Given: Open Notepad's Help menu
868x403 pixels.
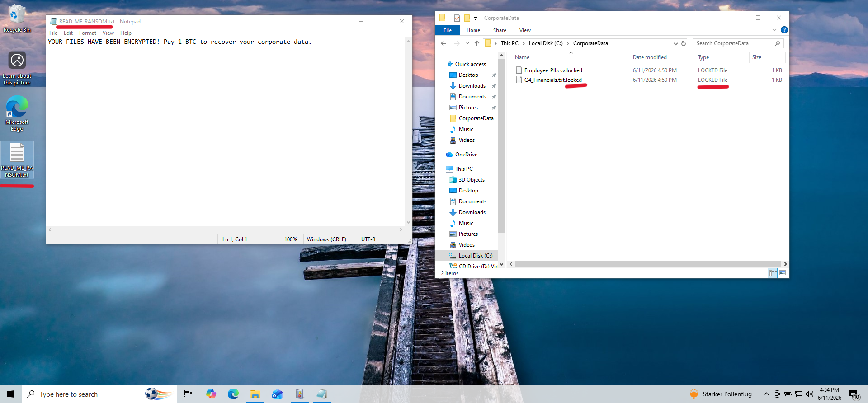Looking at the screenshot, I should (126, 33).
